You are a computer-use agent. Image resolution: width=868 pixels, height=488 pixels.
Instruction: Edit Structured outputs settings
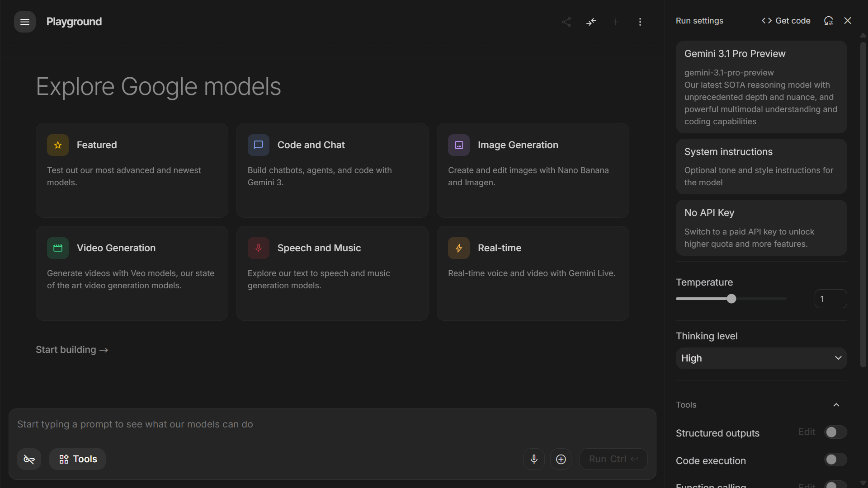(807, 432)
